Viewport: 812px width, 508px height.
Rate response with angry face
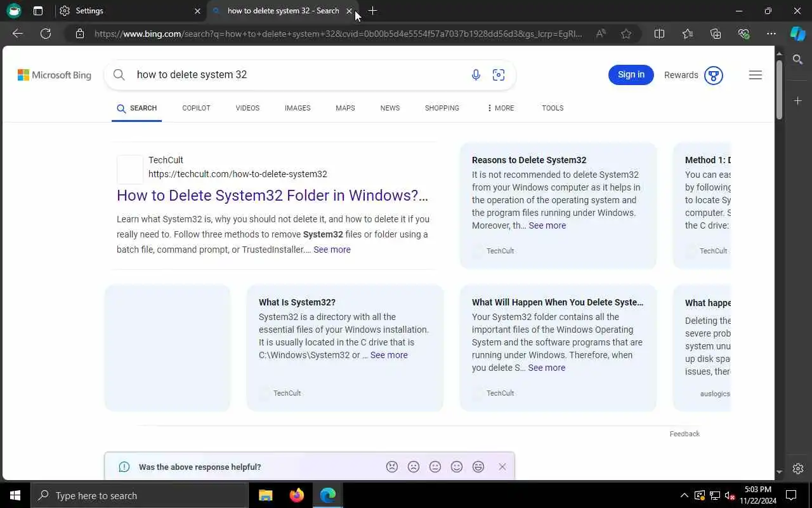tap(392, 467)
